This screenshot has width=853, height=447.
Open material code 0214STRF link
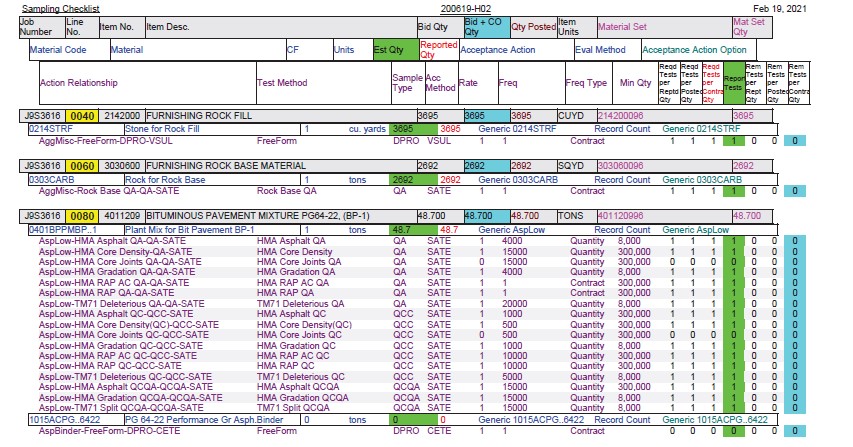coord(51,129)
